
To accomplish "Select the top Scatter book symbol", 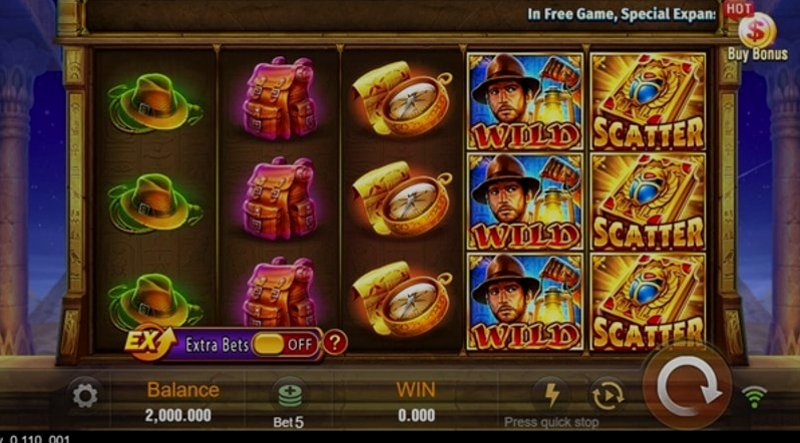I will click(x=648, y=101).
